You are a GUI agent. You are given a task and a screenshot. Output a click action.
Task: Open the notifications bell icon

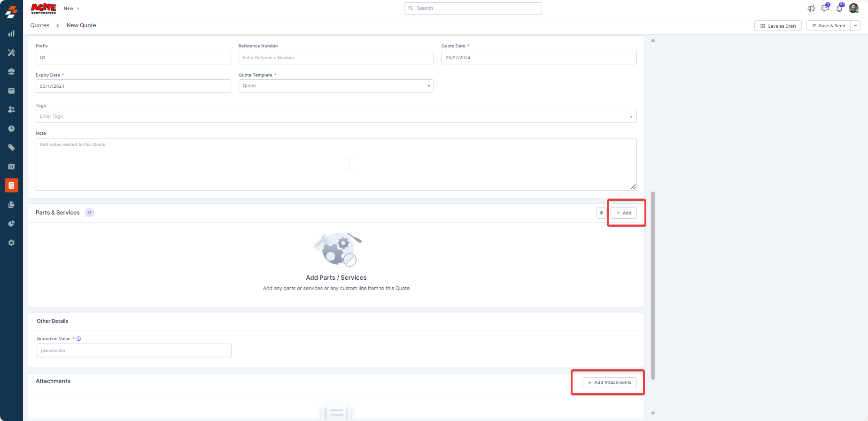pyautogui.click(x=839, y=8)
